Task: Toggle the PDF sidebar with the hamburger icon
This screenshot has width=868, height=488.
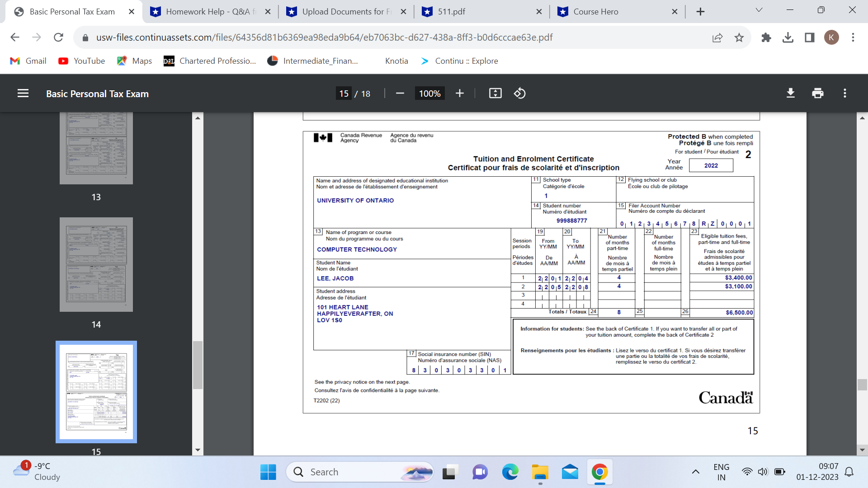Action: (x=23, y=93)
